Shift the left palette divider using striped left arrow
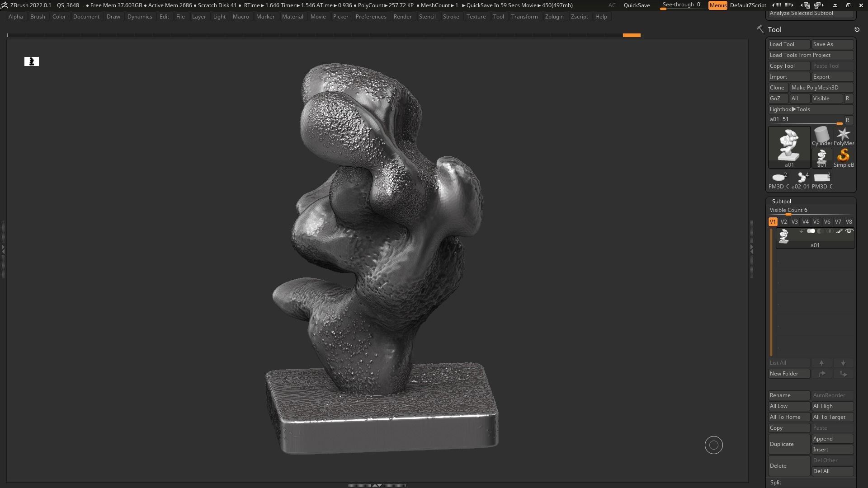The image size is (868, 488). 776,5
